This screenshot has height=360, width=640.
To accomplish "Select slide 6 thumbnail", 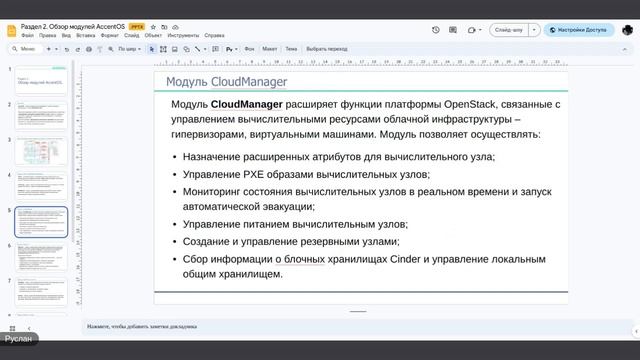I will pyautogui.click(x=41, y=257).
